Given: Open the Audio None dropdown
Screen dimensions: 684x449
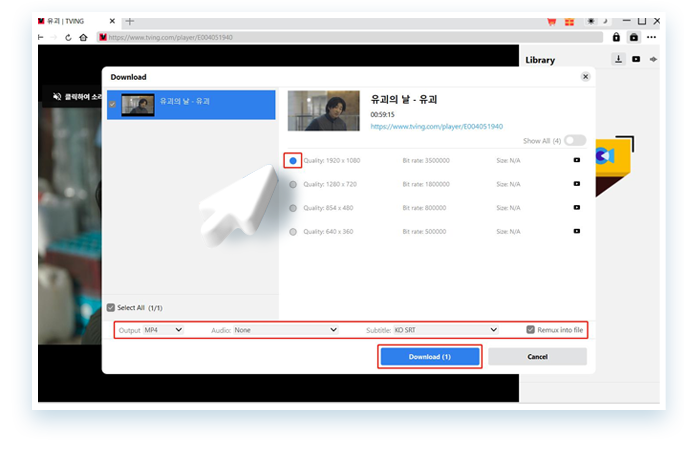Looking at the screenshot, I should pos(286,330).
